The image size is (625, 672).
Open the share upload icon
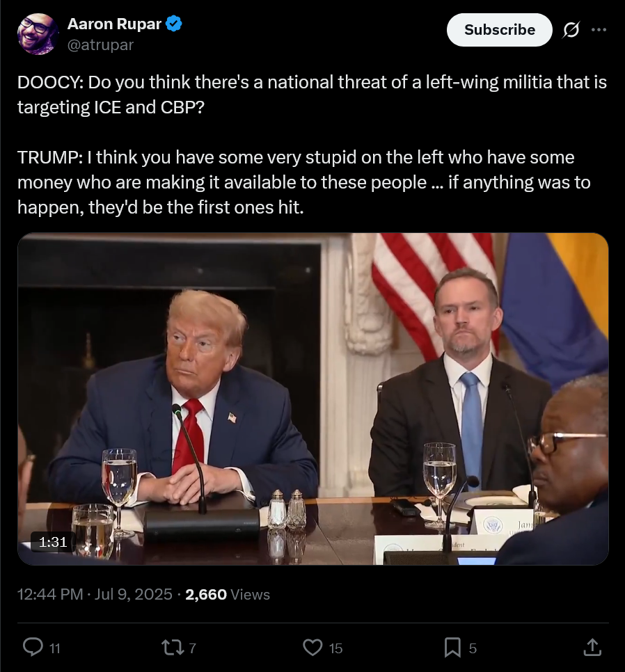592,647
